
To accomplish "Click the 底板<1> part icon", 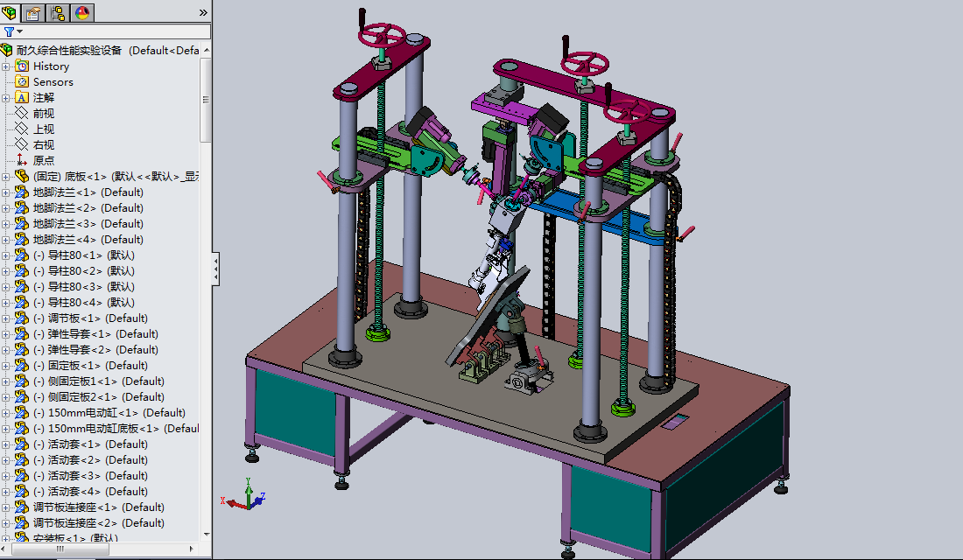I will coord(22,176).
